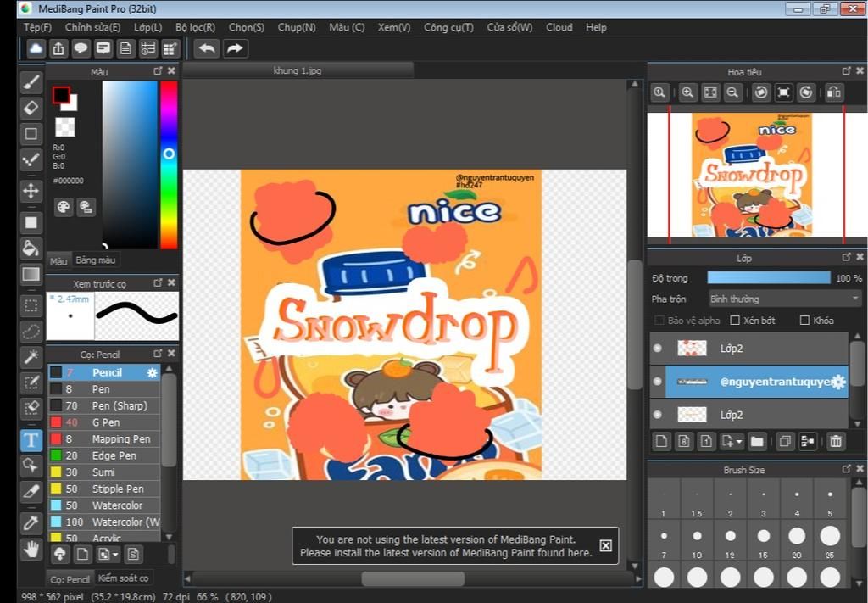Choose brush size 10 preset
The height and width of the screenshot is (603, 868).
point(697,541)
